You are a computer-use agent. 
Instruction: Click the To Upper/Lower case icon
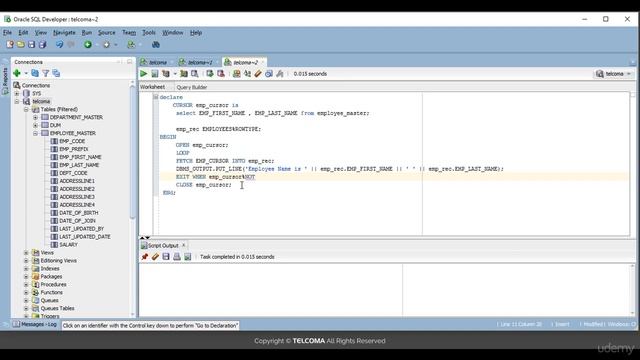[x=247, y=74]
